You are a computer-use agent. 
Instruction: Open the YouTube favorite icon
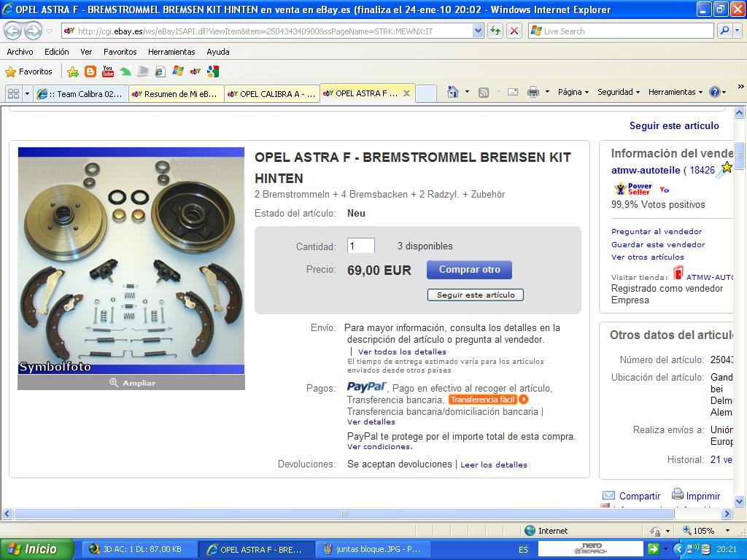tap(108, 72)
